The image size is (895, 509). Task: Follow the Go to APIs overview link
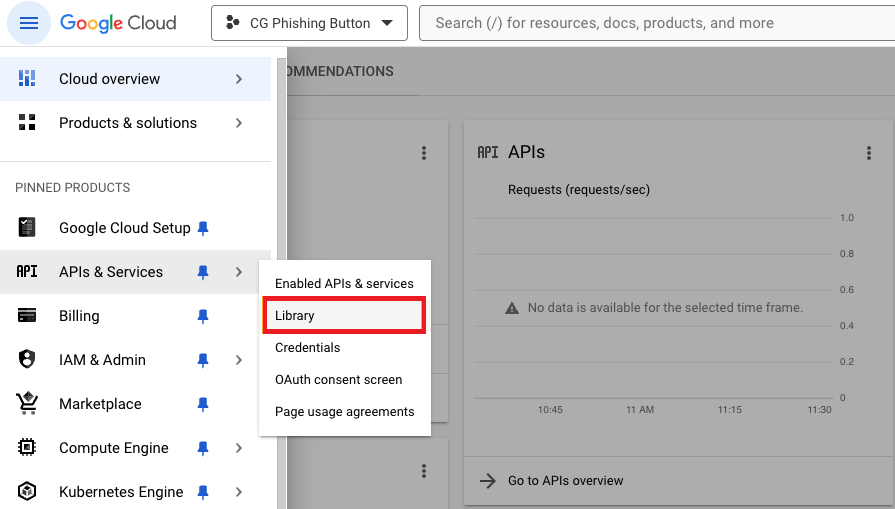tap(565, 480)
